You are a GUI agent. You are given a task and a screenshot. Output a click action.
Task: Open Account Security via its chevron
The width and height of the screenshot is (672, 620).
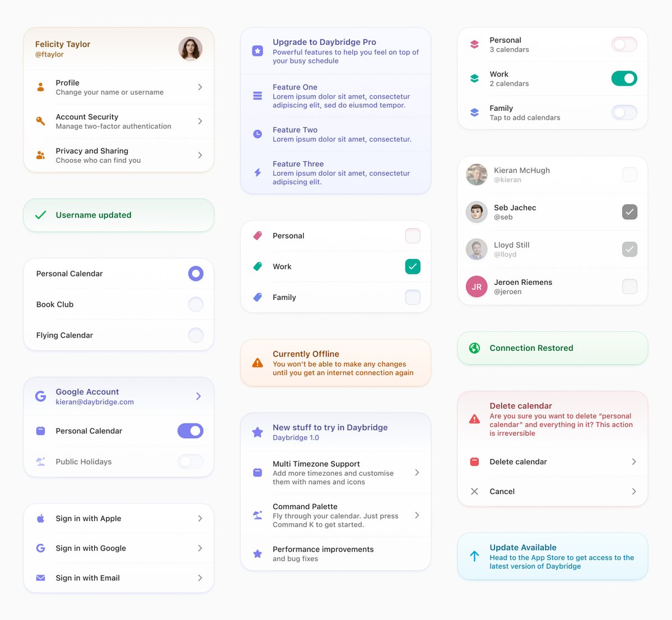point(200,121)
